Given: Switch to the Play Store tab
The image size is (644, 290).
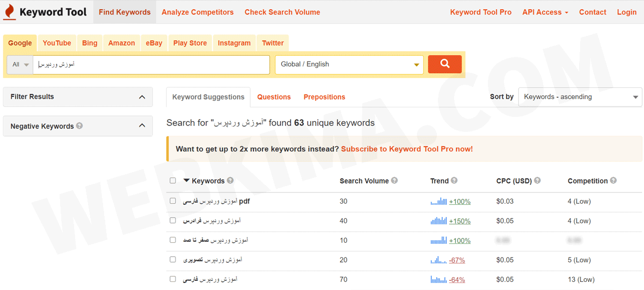Looking at the screenshot, I should pos(190,43).
